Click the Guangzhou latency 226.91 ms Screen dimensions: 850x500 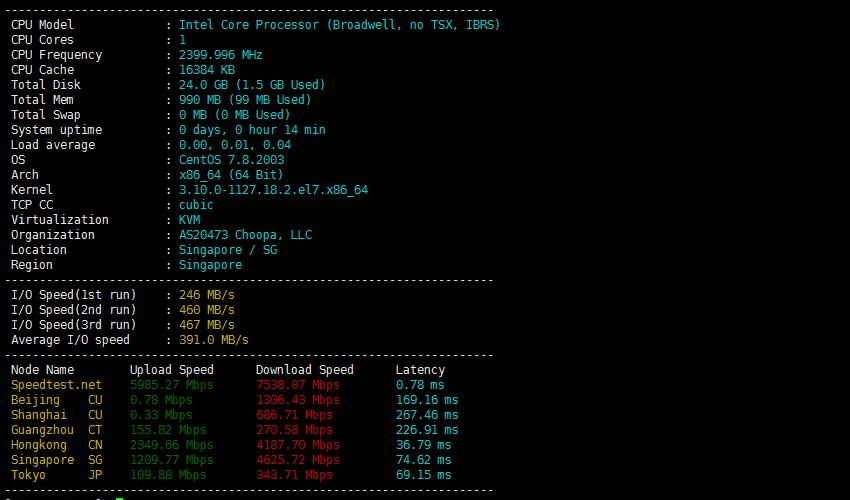[x=427, y=430]
